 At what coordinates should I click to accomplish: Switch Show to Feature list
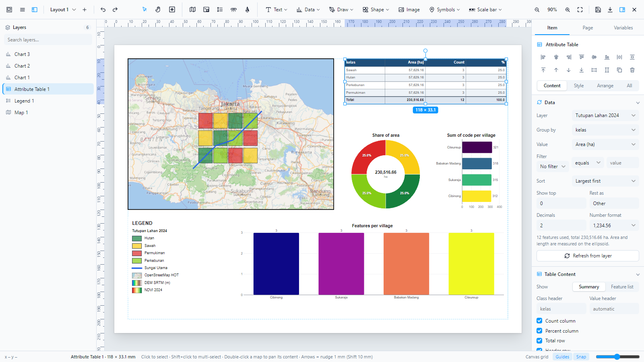click(x=622, y=287)
